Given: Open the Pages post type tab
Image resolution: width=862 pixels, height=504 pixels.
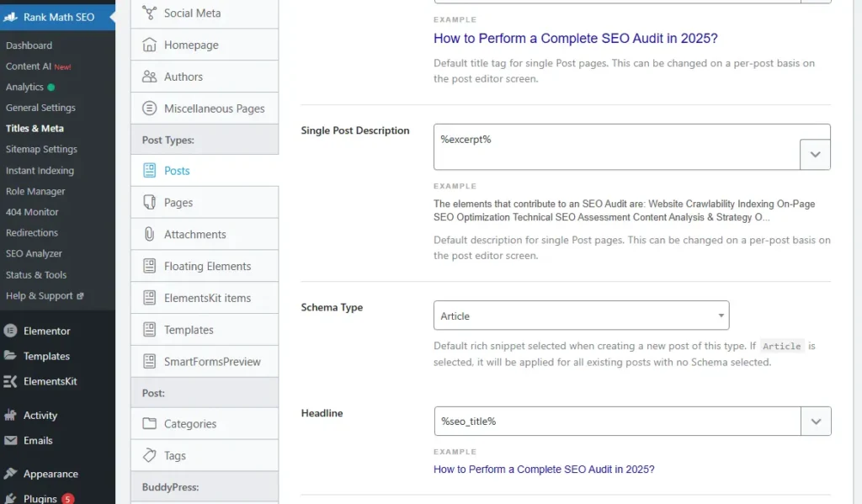Looking at the screenshot, I should [x=205, y=202].
